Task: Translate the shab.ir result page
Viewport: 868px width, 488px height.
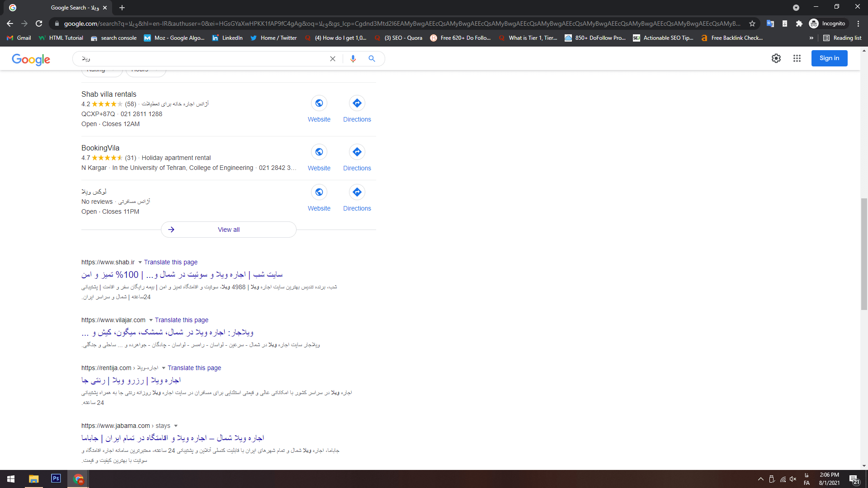Action: 170,263
